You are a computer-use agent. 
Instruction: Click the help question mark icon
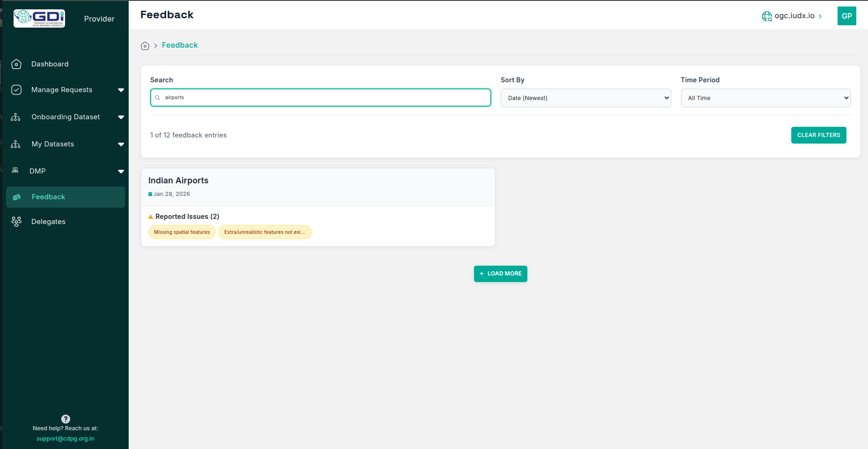pyautogui.click(x=66, y=419)
